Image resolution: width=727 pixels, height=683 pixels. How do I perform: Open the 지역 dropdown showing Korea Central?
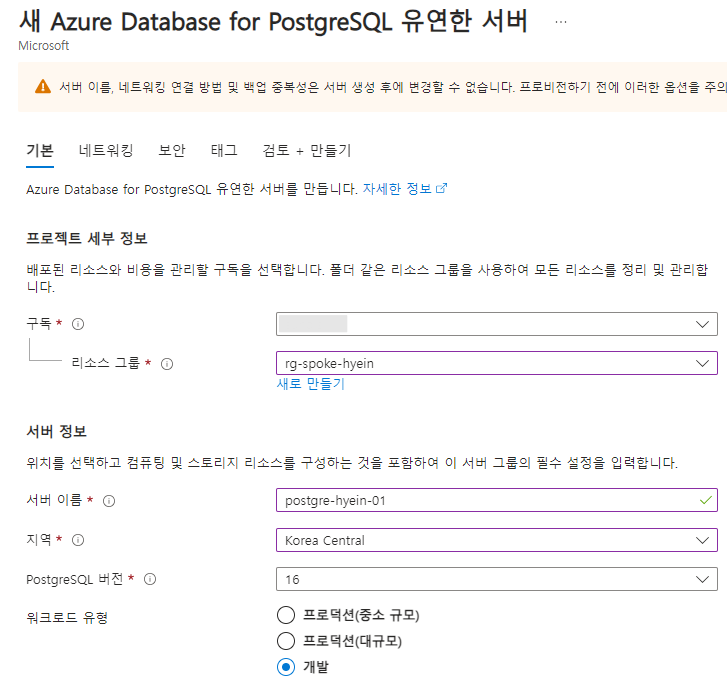point(497,540)
